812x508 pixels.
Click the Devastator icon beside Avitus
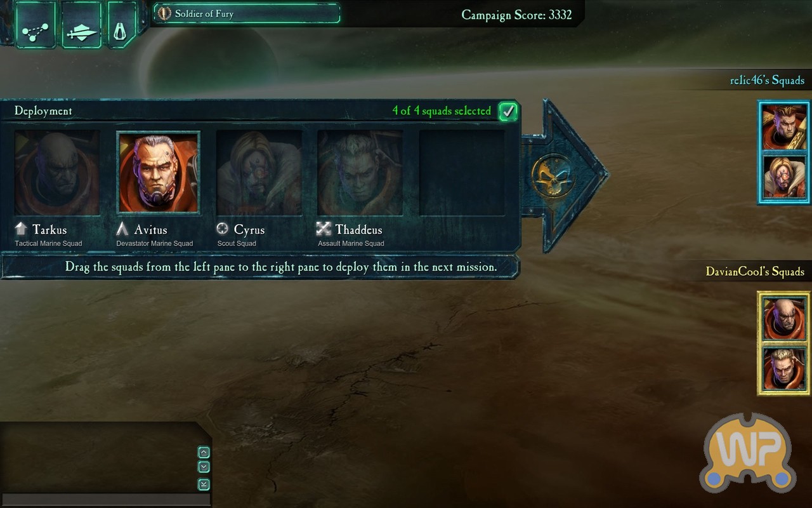(x=122, y=229)
